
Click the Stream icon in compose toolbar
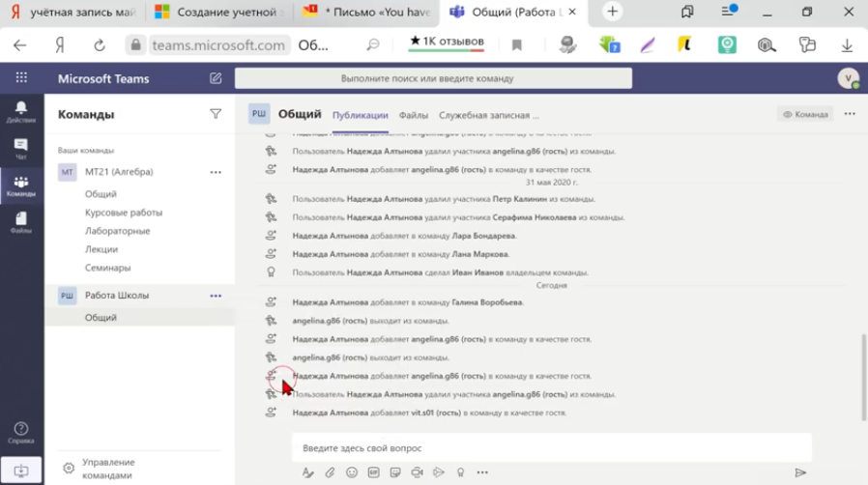click(439, 472)
